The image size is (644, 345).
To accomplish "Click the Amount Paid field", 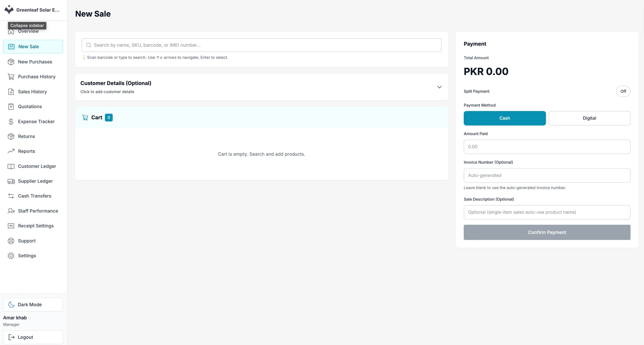I will point(547,147).
